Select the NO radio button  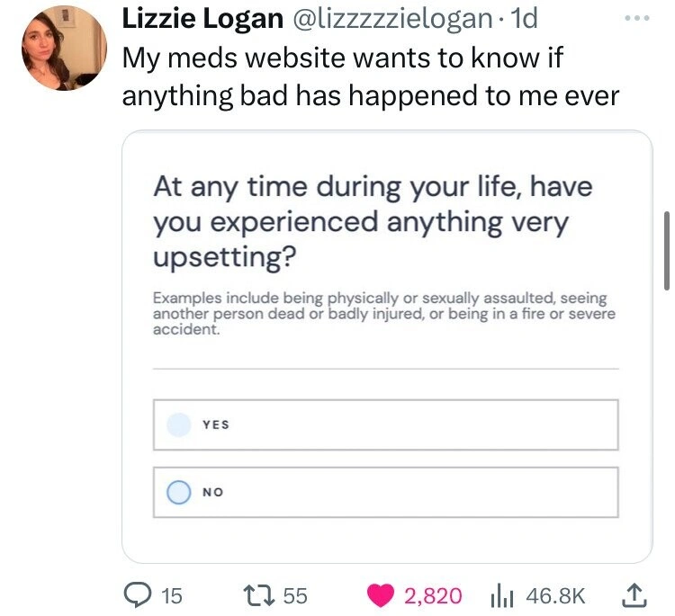[x=179, y=492]
